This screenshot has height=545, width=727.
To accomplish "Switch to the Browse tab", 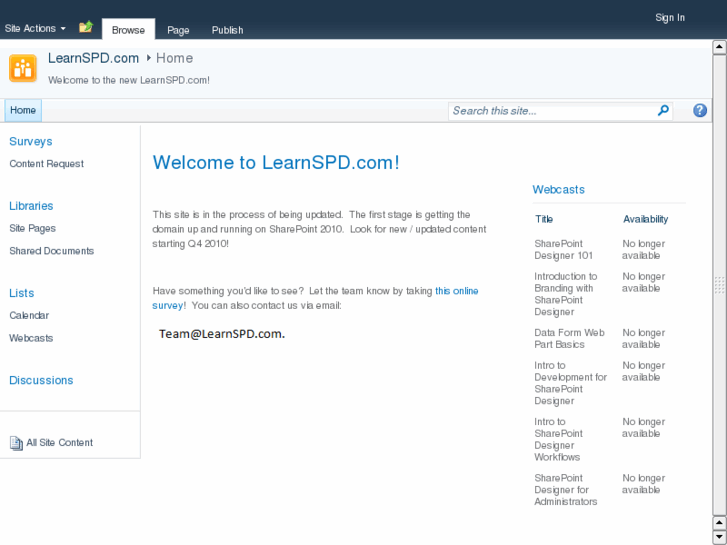I will click(128, 30).
